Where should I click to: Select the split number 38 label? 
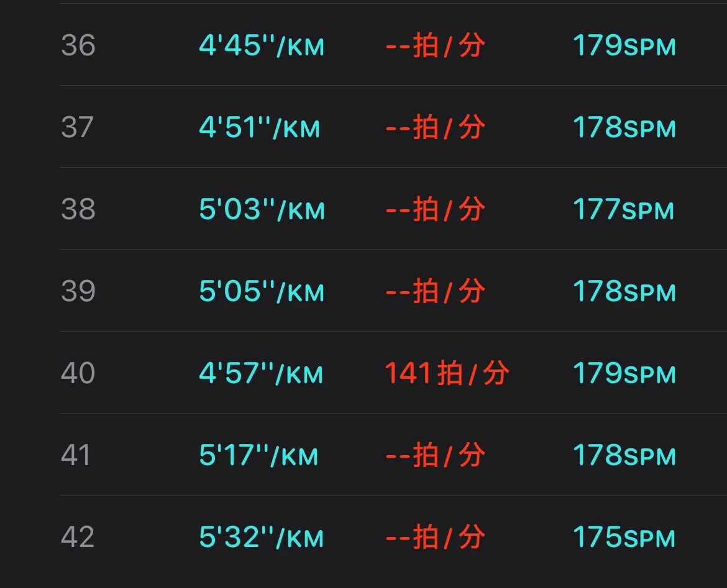(x=78, y=209)
